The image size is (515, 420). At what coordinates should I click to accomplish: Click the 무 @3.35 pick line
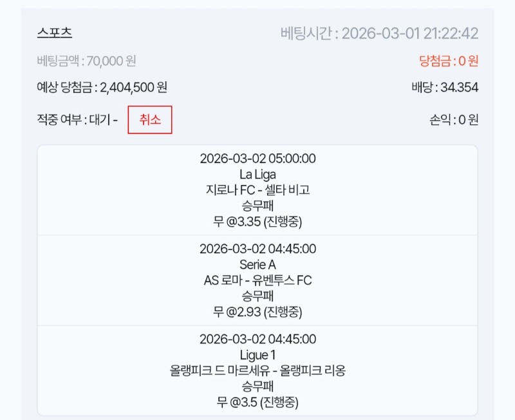pyautogui.click(x=257, y=222)
